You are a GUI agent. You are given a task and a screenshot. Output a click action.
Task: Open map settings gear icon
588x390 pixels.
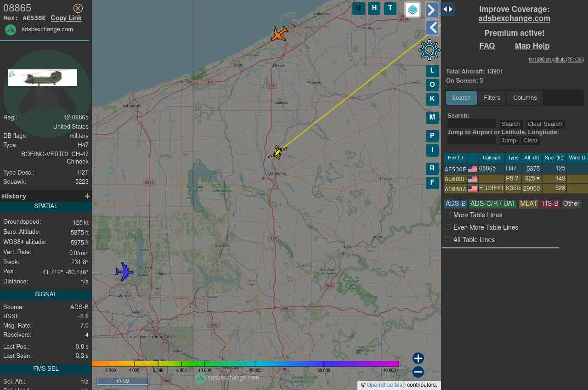coord(430,50)
